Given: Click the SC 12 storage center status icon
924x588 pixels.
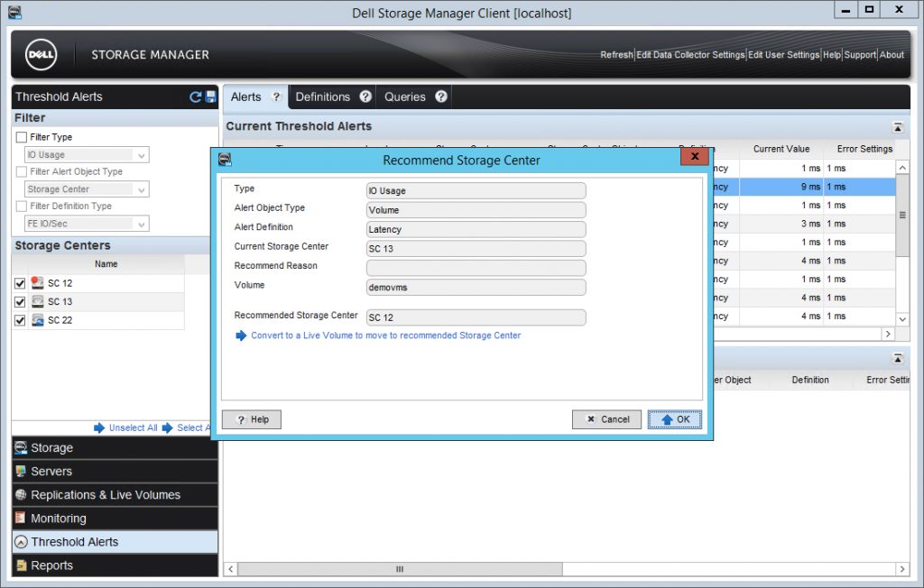Looking at the screenshot, I should (x=37, y=283).
